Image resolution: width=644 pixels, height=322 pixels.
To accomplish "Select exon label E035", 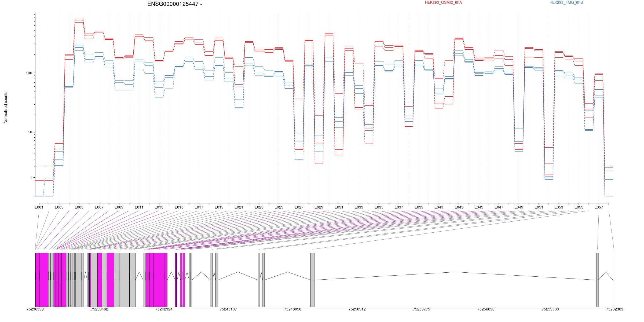I will [x=379, y=207].
